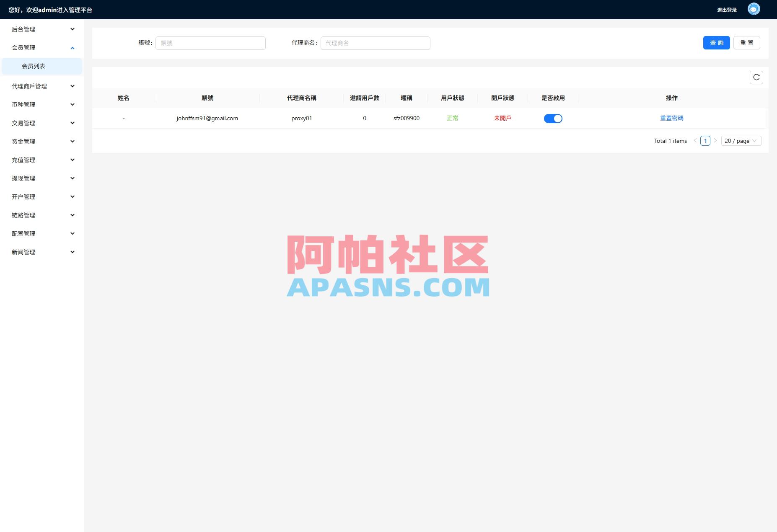Open the 提现管理 menu item
The image size is (777, 532).
click(42, 178)
